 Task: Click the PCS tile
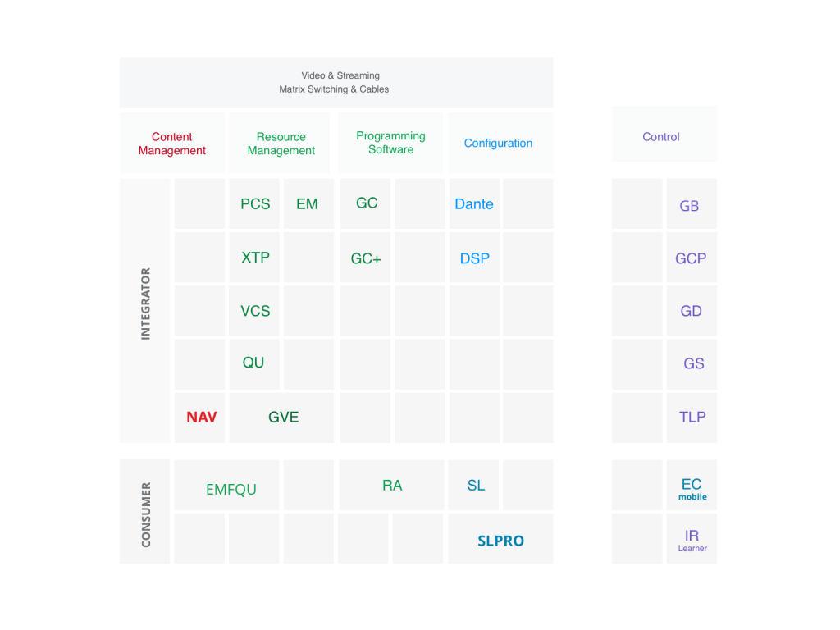click(255, 204)
